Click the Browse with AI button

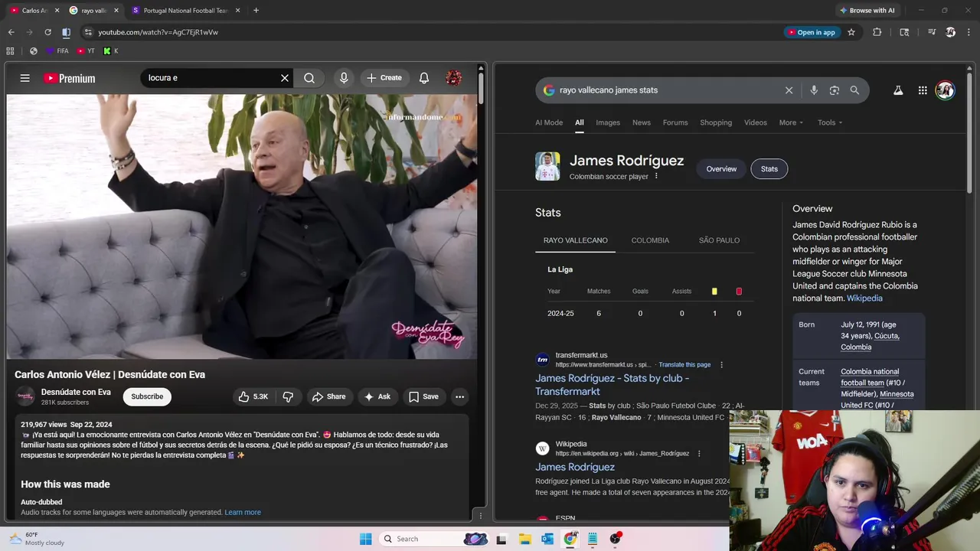pos(867,11)
